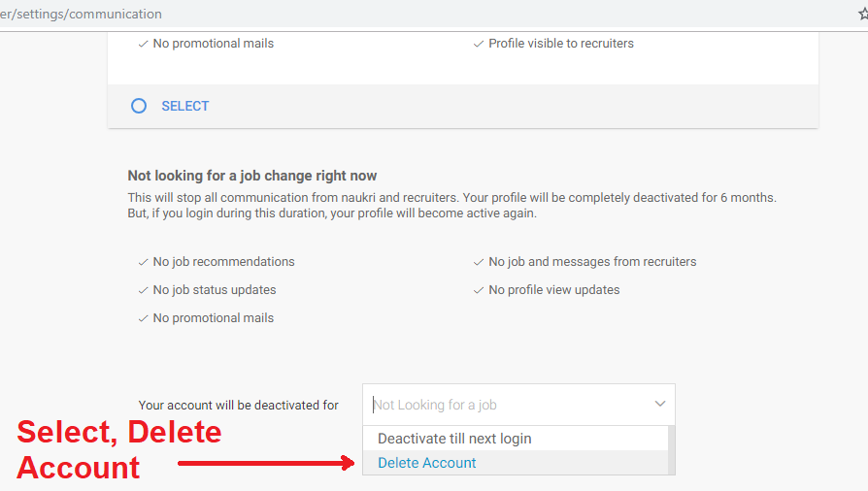Choose 'Deactivate till next login' option

(x=454, y=439)
